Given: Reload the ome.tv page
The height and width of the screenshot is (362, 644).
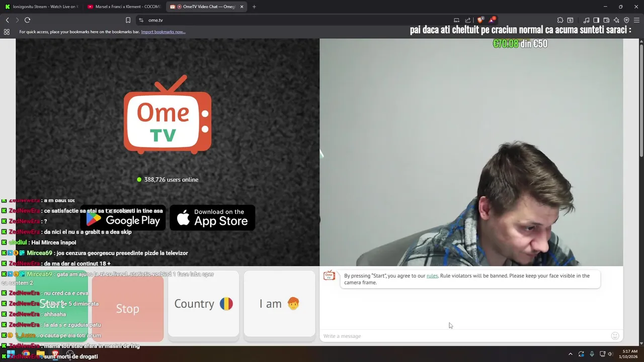Looking at the screenshot, I should coord(27,20).
